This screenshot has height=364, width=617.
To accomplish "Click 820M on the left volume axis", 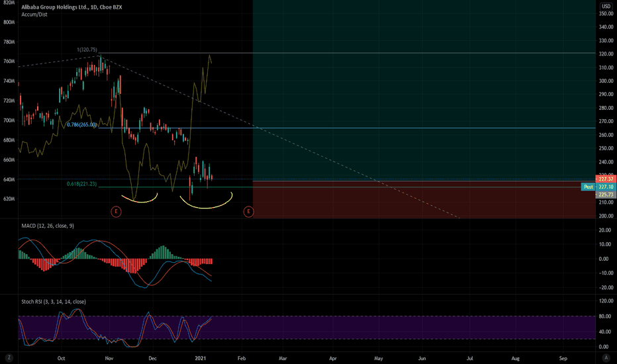I will (9, 3).
